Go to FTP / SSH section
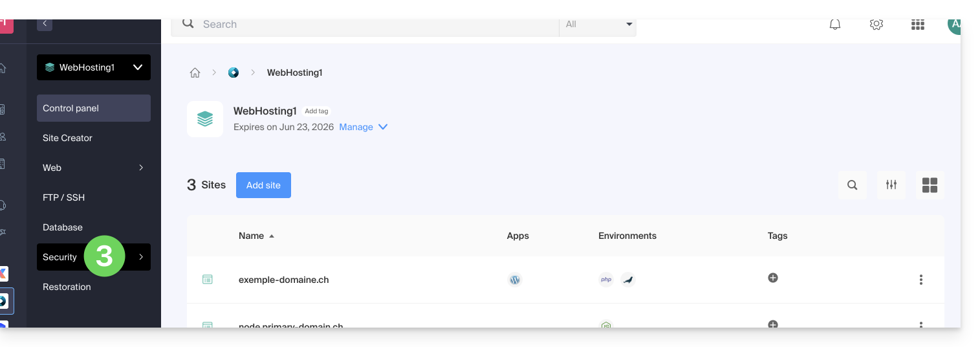Viewport: 980px width, 347px height. coord(63,197)
